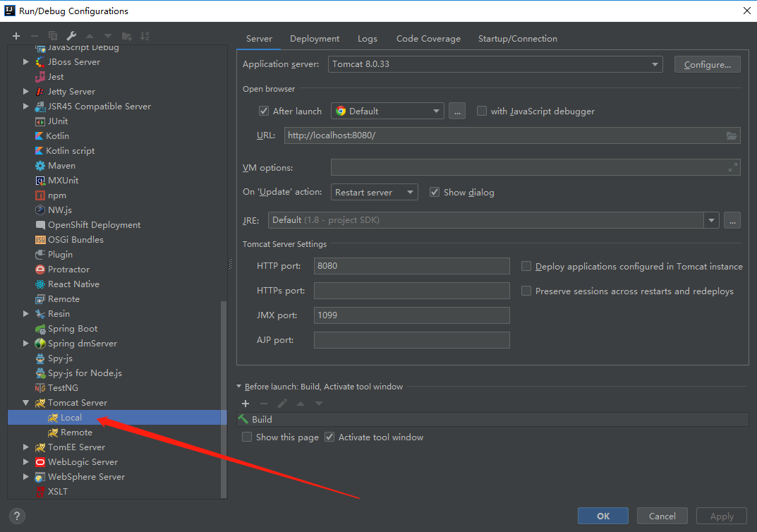
Task: Toggle the Show dialog checkbox
Action: click(435, 192)
